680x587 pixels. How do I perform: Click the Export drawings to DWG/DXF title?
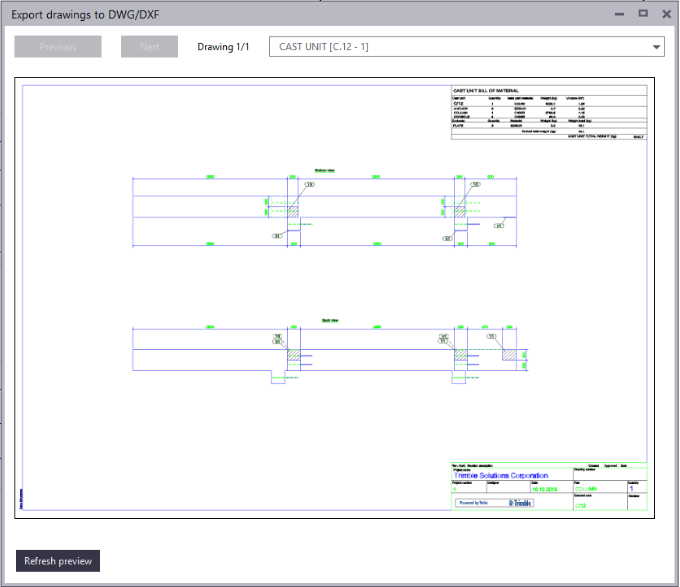click(x=85, y=15)
